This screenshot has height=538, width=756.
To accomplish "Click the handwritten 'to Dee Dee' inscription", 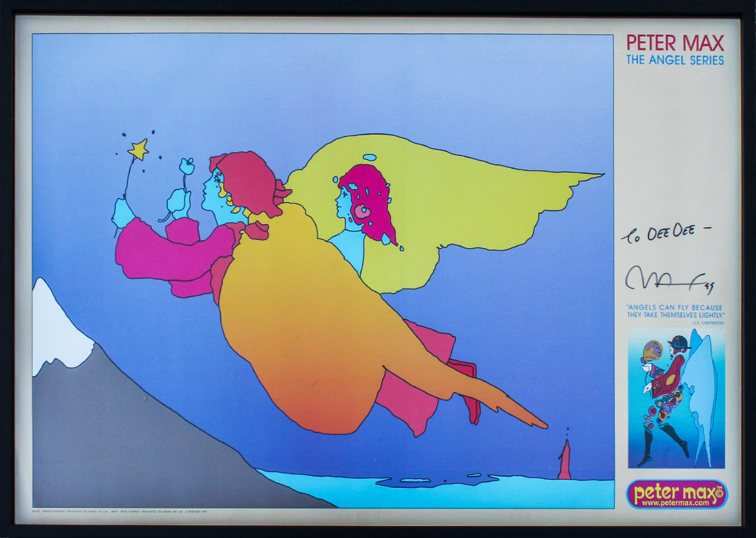I will tap(656, 234).
